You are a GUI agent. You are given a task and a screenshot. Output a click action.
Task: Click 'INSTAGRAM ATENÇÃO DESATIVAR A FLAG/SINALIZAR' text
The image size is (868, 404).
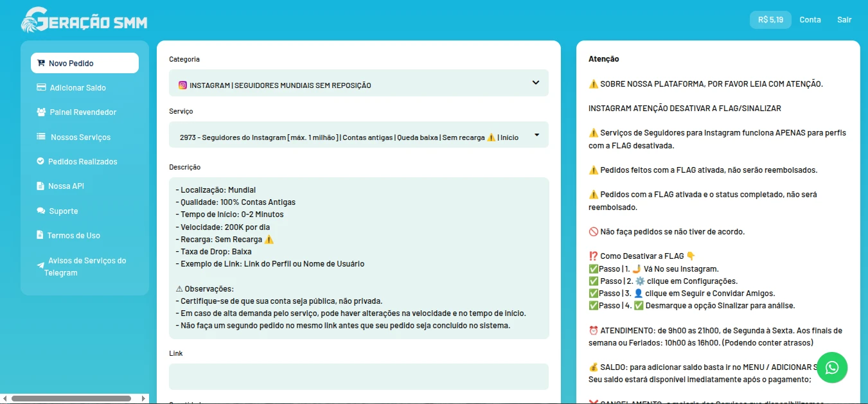click(685, 109)
